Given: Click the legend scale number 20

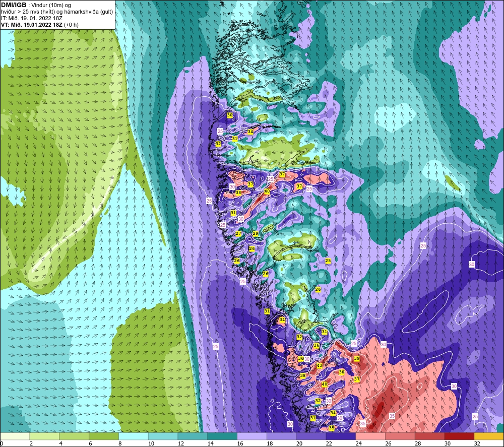Looking at the screenshot, I should coord(299,443).
